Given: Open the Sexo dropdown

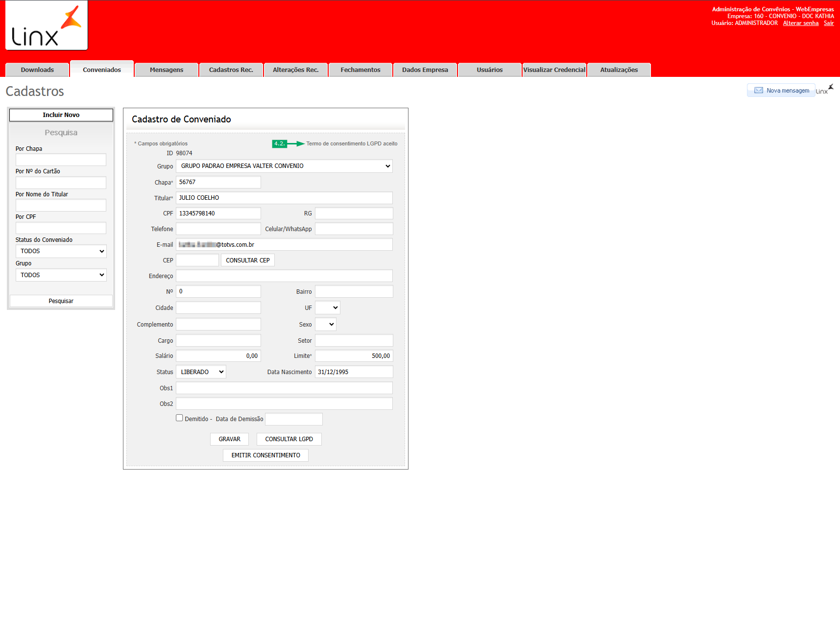Looking at the screenshot, I should click(326, 324).
